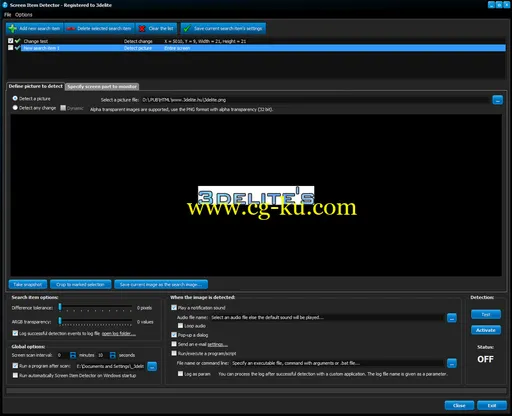Switch to Specify screen part to monitor tab
This screenshot has width=512, height=416.
(x=102, y=87)
